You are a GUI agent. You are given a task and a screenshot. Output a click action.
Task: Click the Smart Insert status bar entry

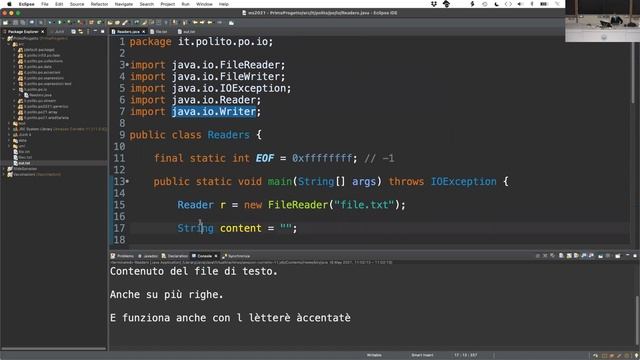coord(422,355)
